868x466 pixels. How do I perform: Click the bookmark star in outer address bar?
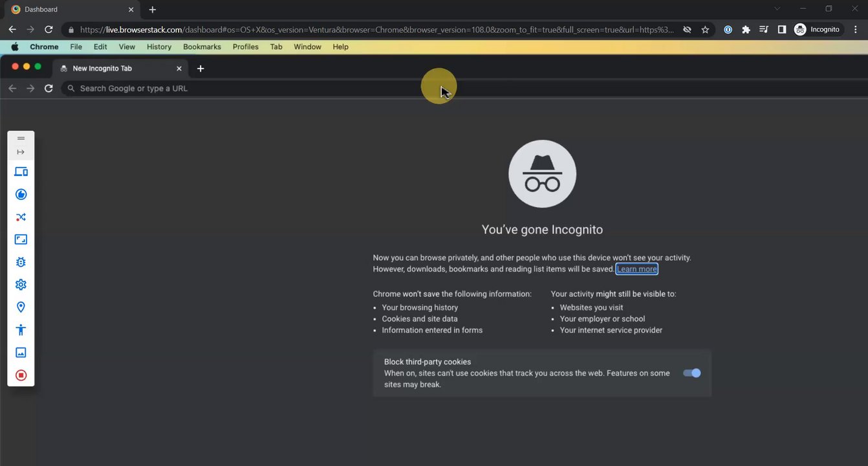(705, 30)
